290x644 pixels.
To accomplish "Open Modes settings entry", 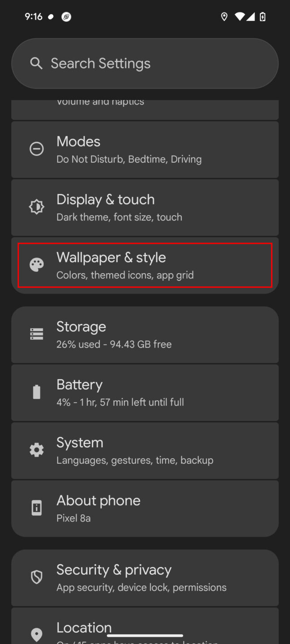I will (x=145, y=149).
